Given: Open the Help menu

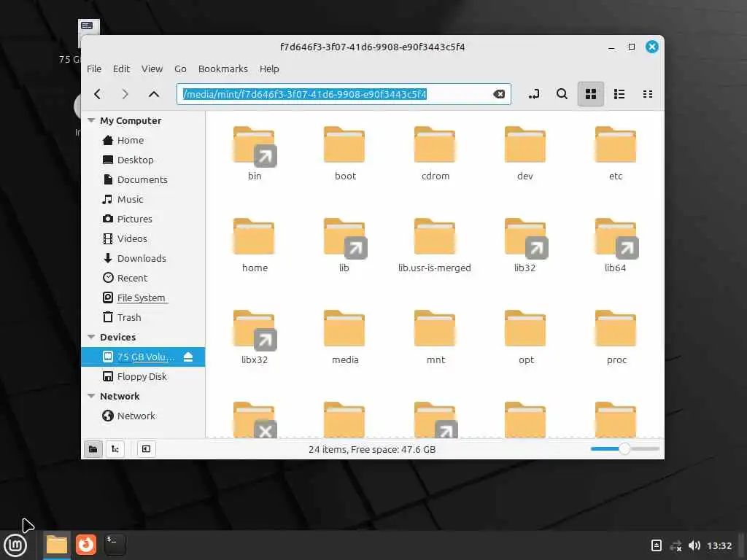Looking at the screenshot, I should [x=269, y=69].
